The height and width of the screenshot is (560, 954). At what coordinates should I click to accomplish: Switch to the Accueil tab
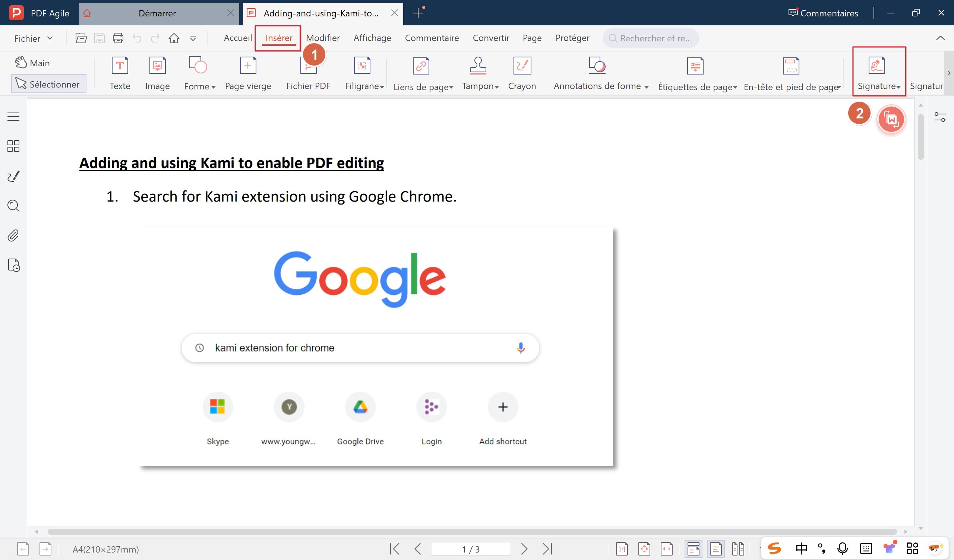point(238,38)
